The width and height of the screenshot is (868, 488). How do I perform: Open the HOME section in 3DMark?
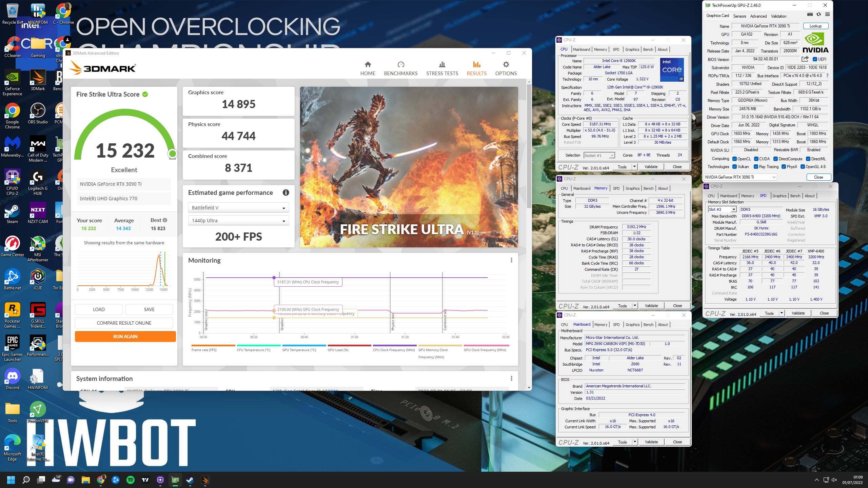click(x=368, y=69)
